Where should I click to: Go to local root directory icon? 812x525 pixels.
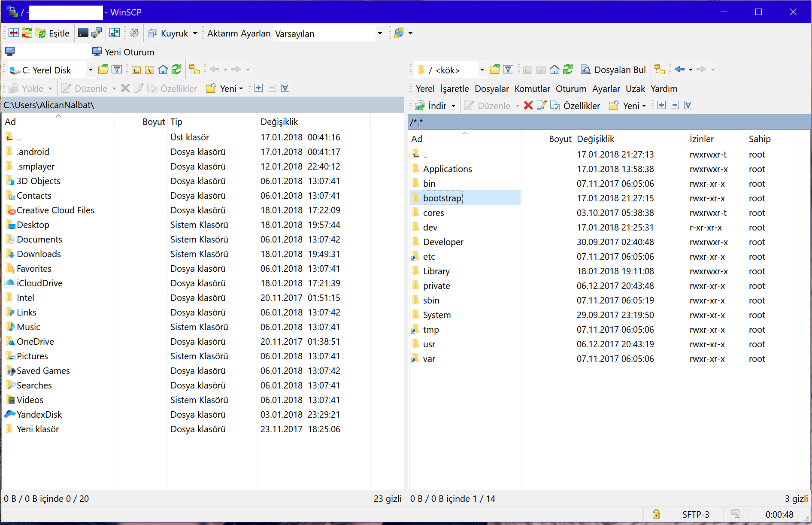[x=150, y=70]
